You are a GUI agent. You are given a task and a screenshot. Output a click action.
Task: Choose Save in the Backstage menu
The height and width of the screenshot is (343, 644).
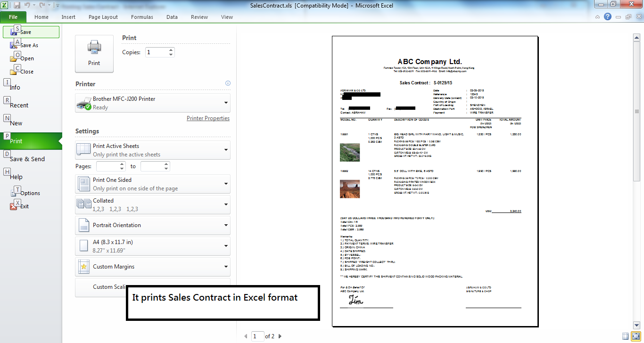31,32
